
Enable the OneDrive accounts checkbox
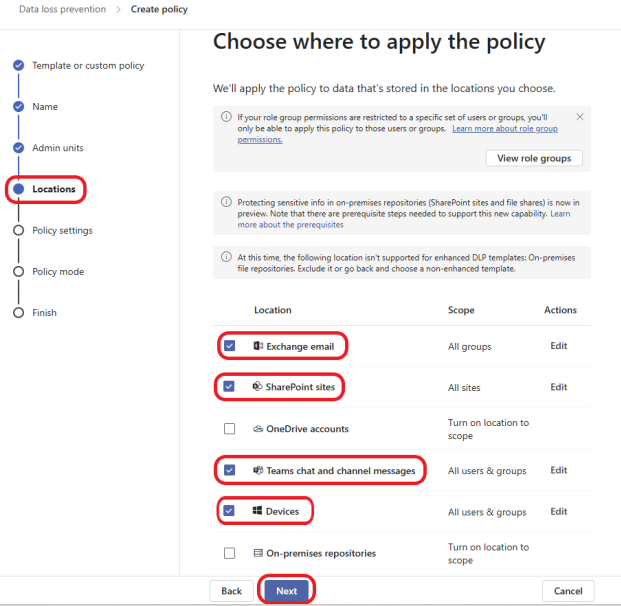point(229,429)
